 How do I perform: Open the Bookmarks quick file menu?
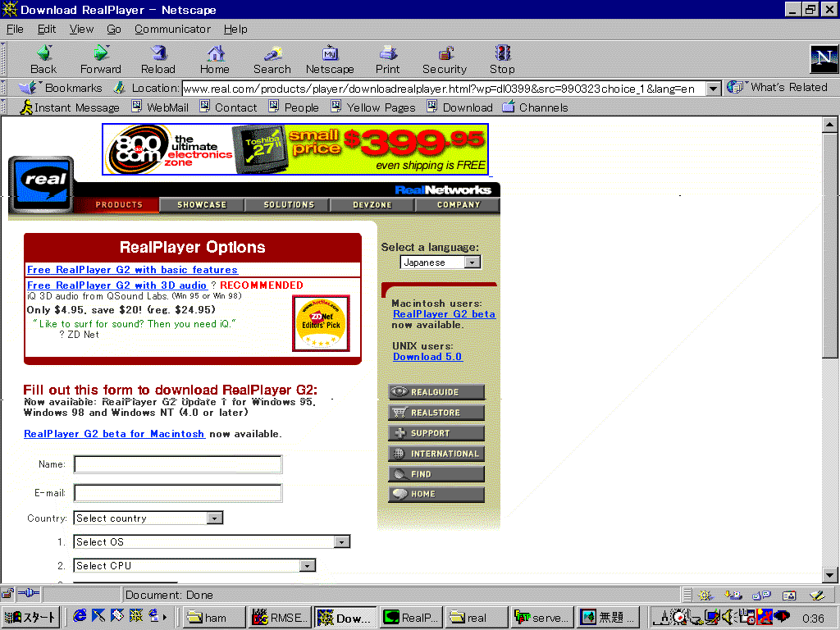tap(60, 87)
